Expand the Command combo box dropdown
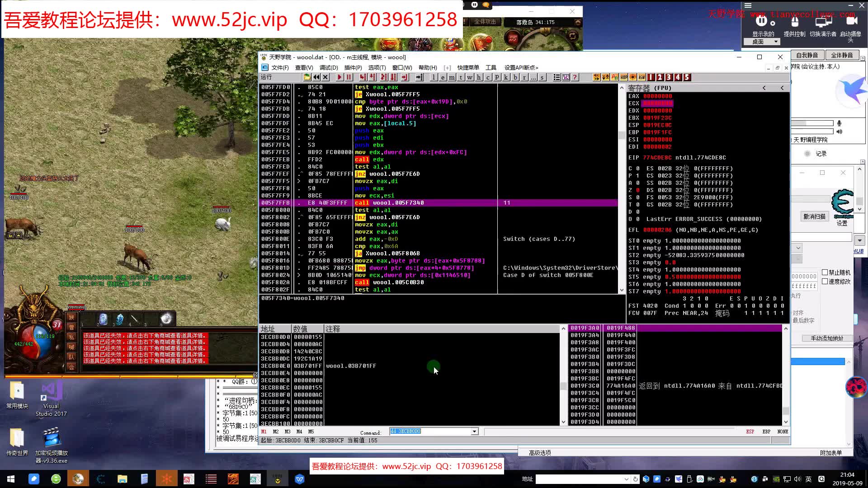Image resolution: width=868 pixels, height=488 pixels. [474, 432]
